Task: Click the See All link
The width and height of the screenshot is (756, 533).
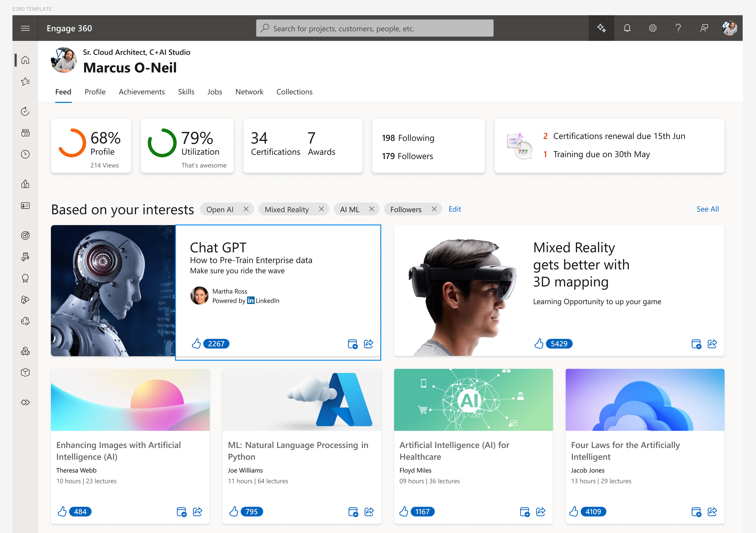Action: (708, 209)
